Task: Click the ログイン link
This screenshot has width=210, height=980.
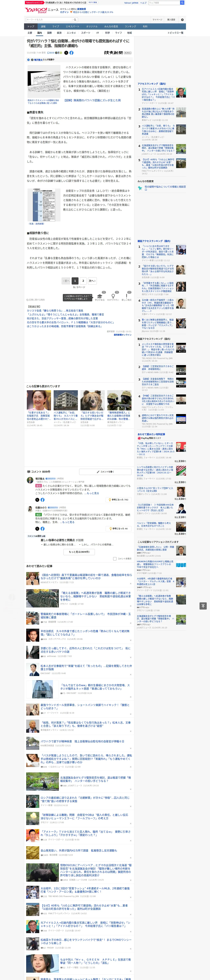Action: 64,12
